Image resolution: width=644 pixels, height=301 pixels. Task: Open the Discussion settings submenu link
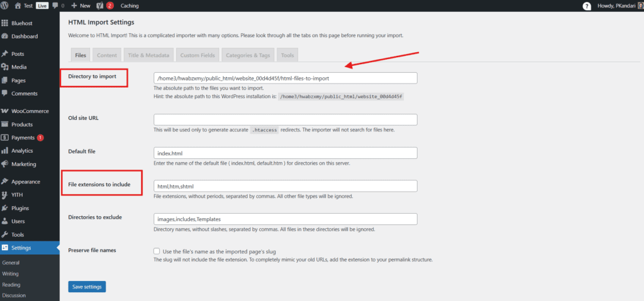tap(14, 295)
